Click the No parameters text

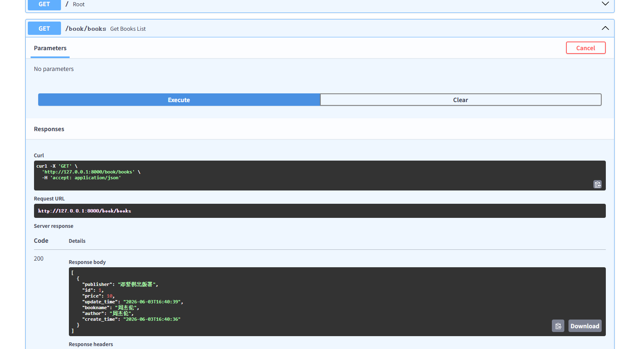pyautogui.click(x=54, y=69)
